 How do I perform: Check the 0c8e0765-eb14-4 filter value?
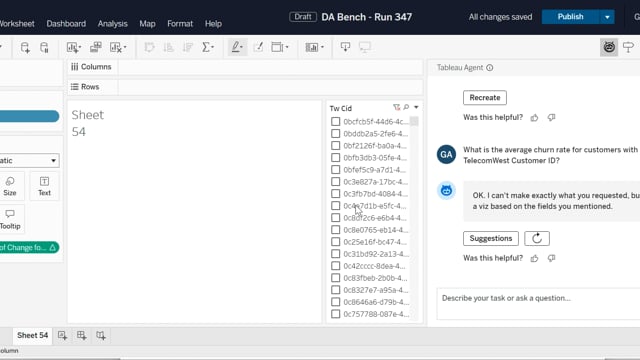(336, 230)
